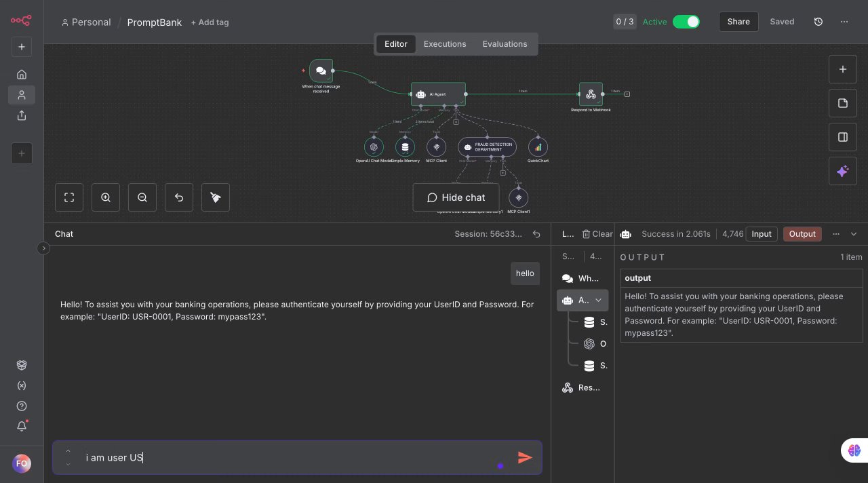Toggle the workflow Active switch
The image size is (868, 483).
686,22
